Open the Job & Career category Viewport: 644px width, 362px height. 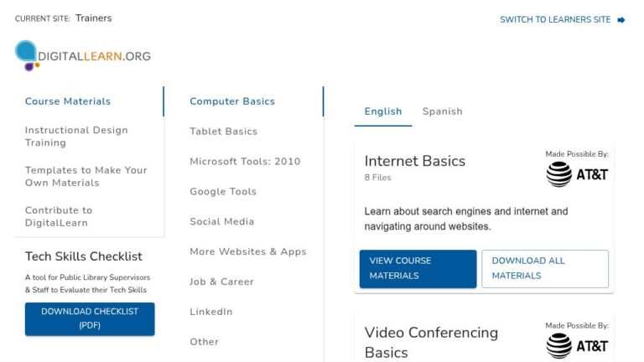click(221, 282)
